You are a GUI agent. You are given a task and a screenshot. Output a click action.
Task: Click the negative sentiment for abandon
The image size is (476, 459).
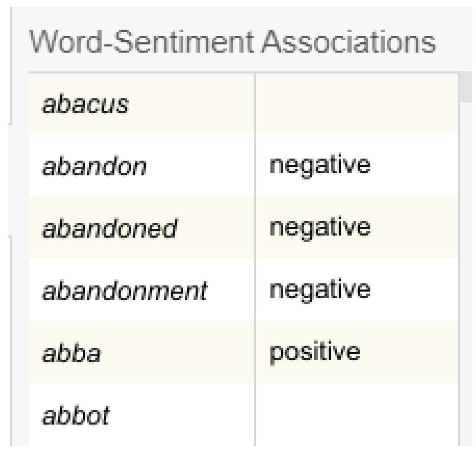tap(320, 165)
